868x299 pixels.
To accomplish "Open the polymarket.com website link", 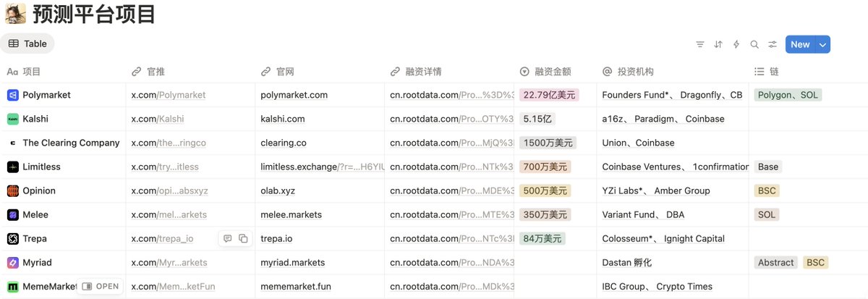I will pyautogui.click(x=294, y=95).
